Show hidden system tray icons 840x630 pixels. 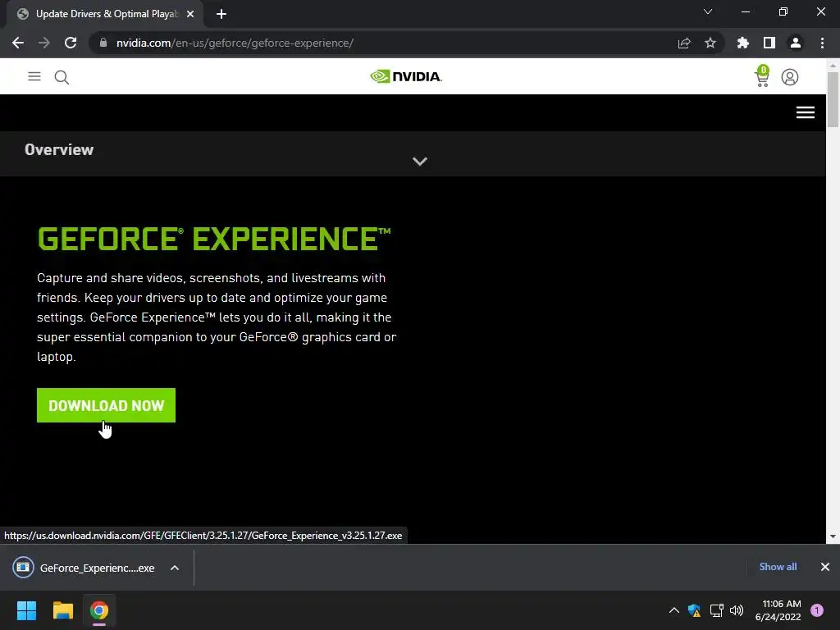click(x=674, y=610)
